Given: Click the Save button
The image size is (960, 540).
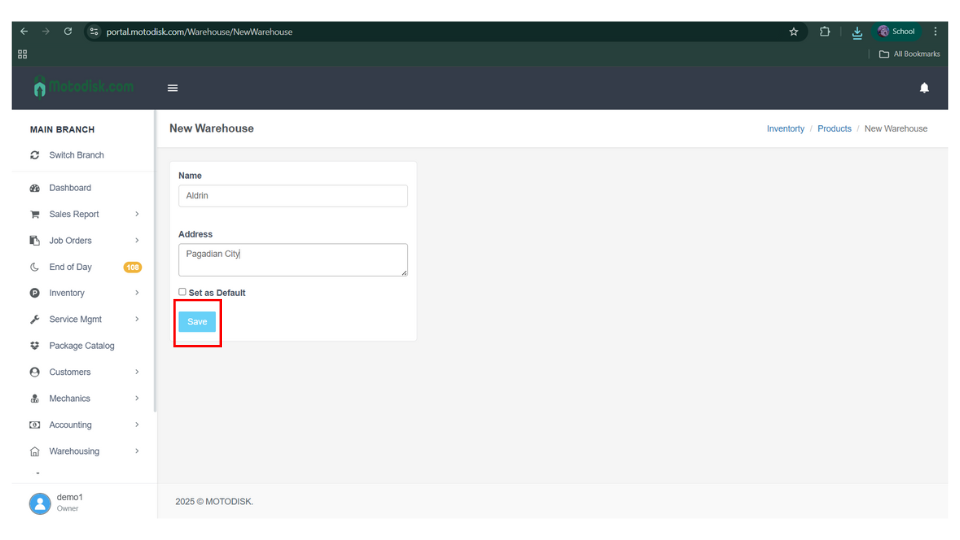Looking at the screenshot, I should tap(197, 322).
